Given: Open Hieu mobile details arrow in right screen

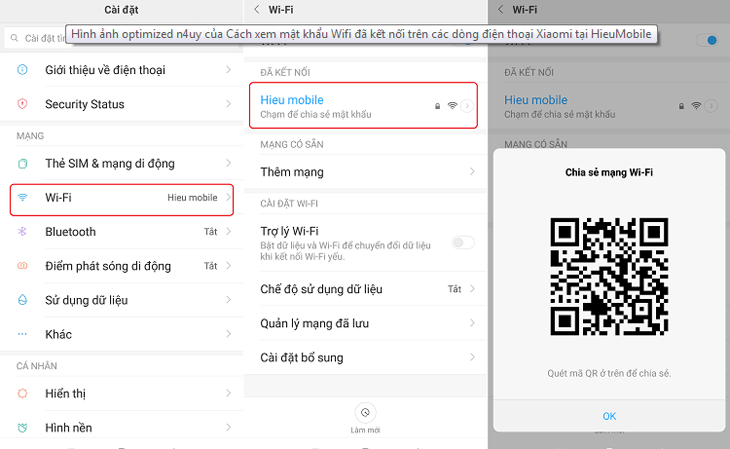Looking at the screenshot, I should (711, 106).
